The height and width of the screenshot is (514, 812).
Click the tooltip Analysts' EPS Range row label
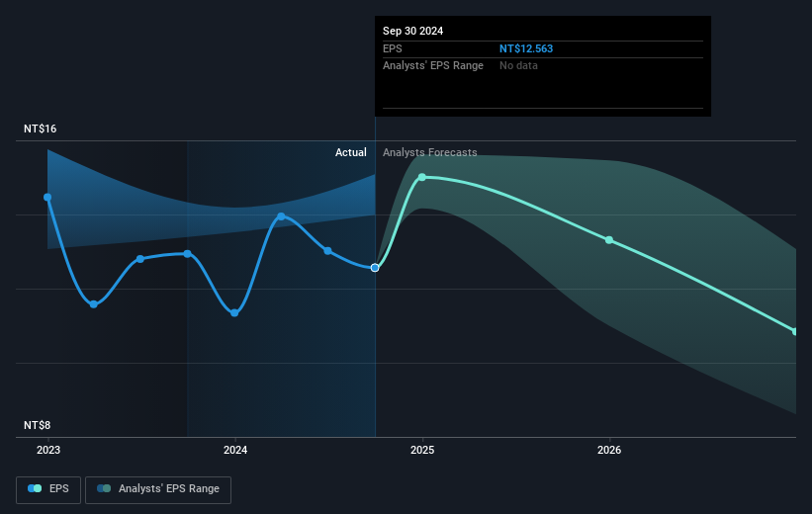433,66
